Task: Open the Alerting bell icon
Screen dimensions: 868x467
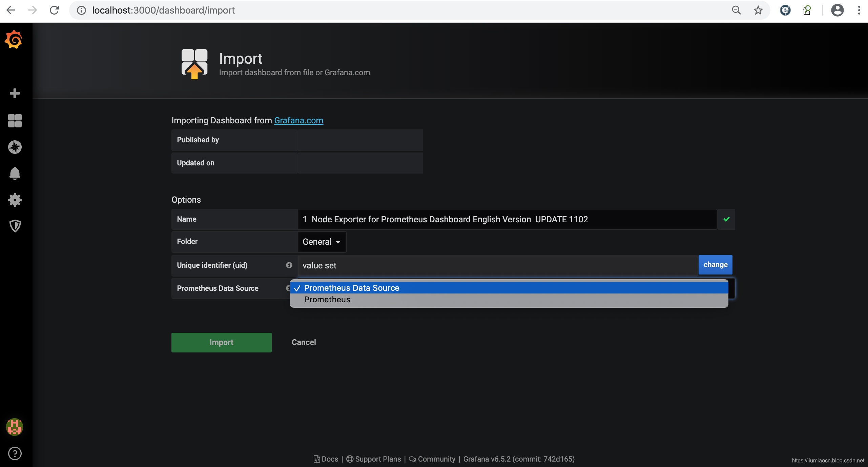Action: point(15,174)
